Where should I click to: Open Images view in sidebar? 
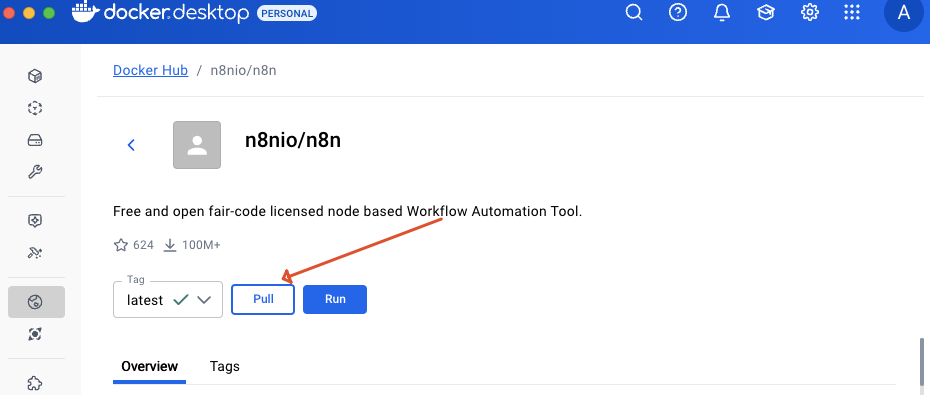(x=35, y=108)
